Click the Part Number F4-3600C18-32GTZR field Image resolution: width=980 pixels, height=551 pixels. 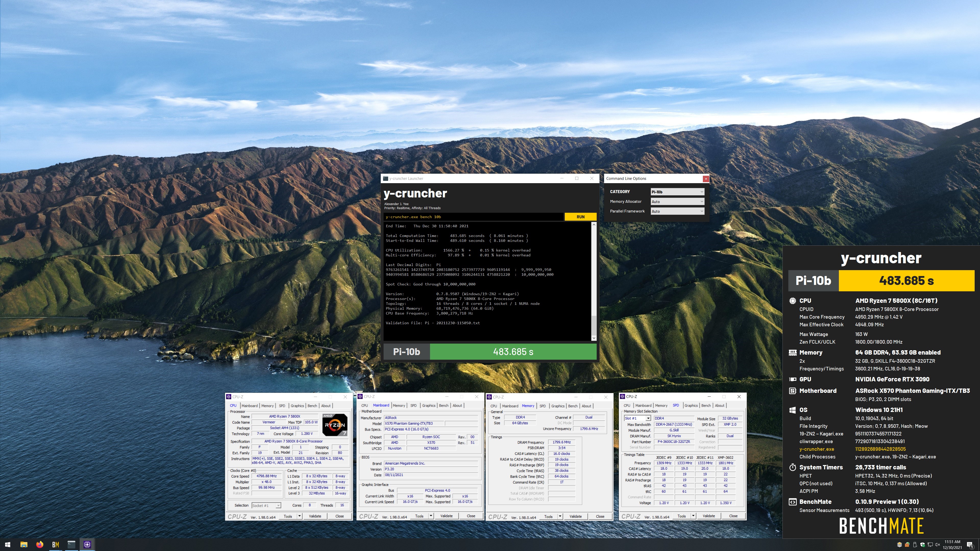[673, 442]
